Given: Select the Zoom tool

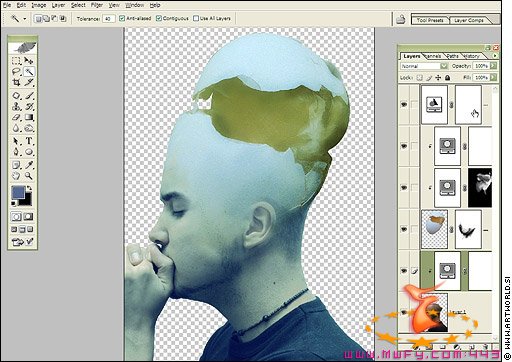Looking at the screenshot, I should point(29,175).
